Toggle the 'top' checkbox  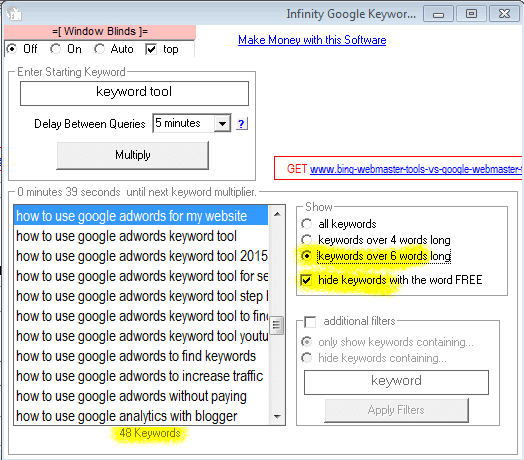click(x=151, y=49)
